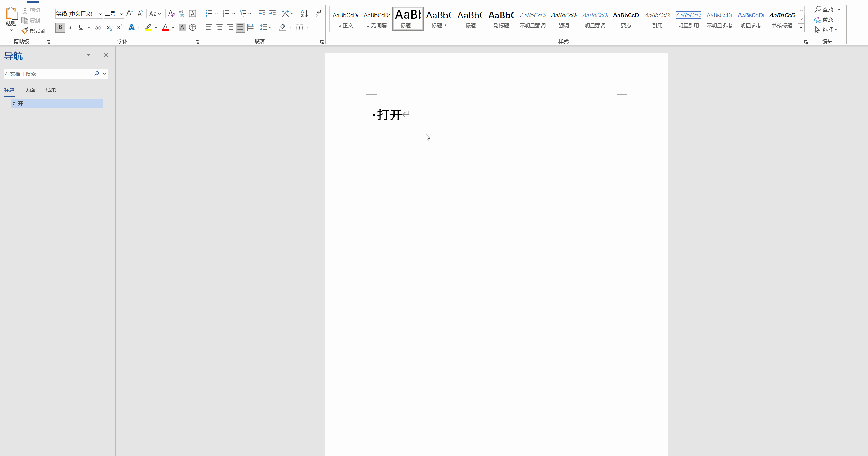Screen dimensions: 868x456
Task: Click the 替换 replace button
Action: pyautogui.click(x=824, y=20)
